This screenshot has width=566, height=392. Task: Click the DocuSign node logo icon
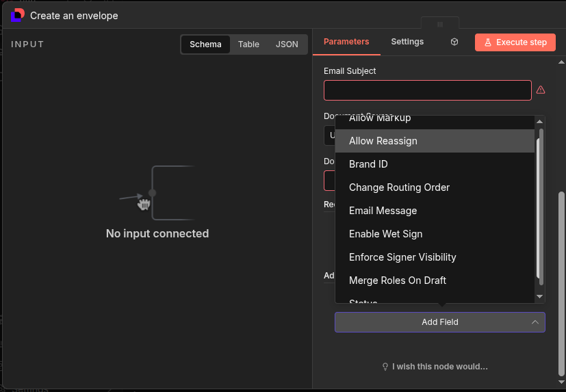(17, 14)
